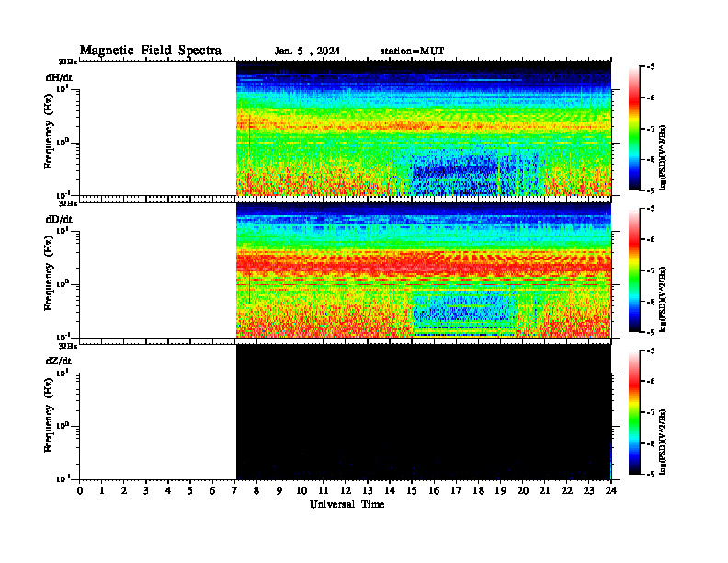The height and width of the screenshot is (563, 728).
Task: Click the 'station=MUT' label
Action: click(x=412, y=52)
